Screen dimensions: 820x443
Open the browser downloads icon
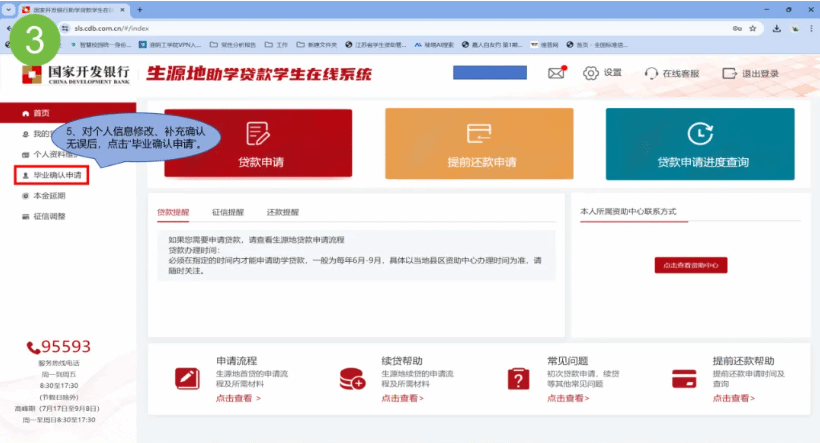(777, 28)
